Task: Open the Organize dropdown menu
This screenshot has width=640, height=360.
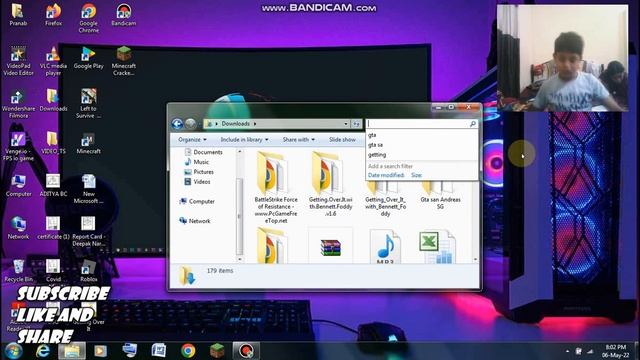Action: point(192,140)
